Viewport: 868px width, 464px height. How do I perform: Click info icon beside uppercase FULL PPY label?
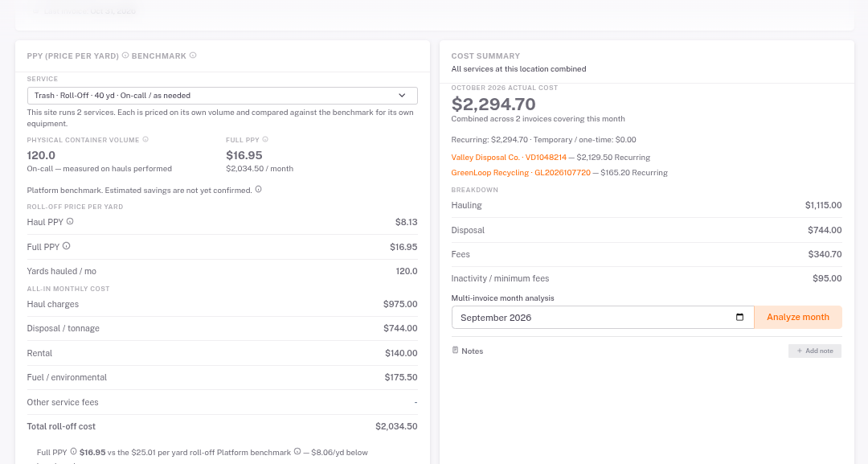tap(265, 140)
